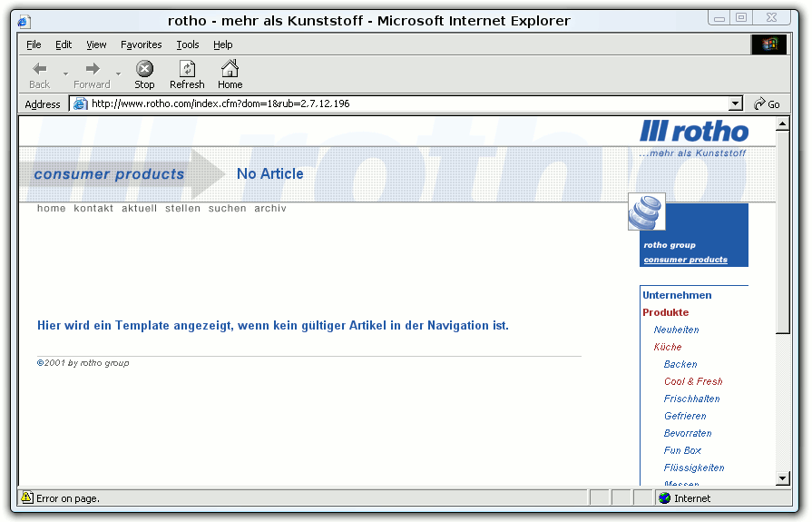Click the Hier wird ein Template message
Screen dimensions: 812x522
tap(273, 326)
